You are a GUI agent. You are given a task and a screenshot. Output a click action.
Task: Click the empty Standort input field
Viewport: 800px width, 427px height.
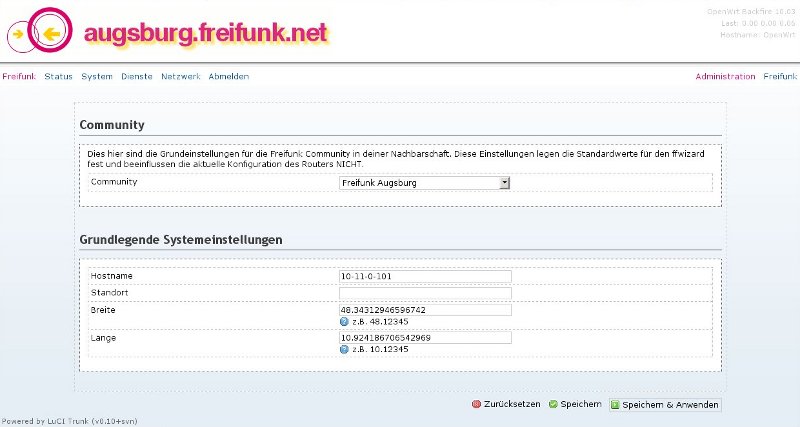pos(425,293)
